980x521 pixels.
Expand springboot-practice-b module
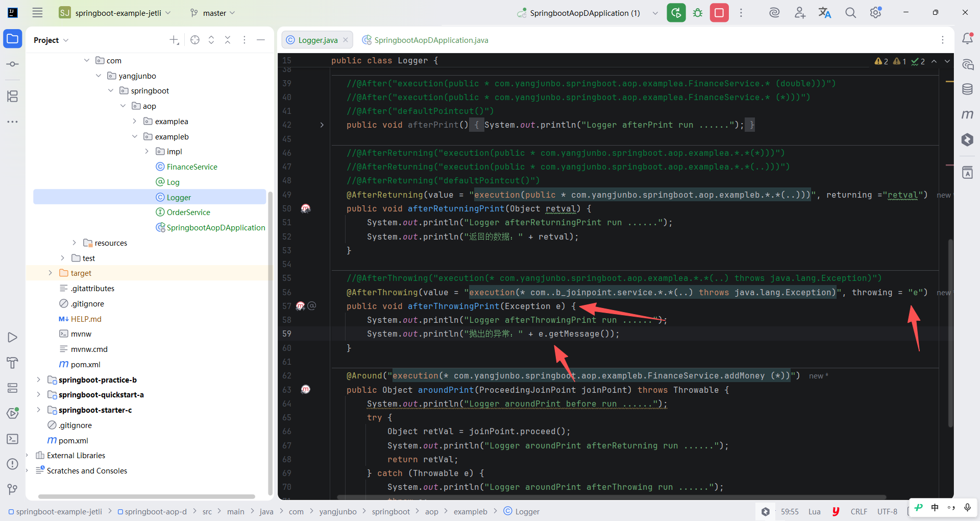(x=38, y=380)
